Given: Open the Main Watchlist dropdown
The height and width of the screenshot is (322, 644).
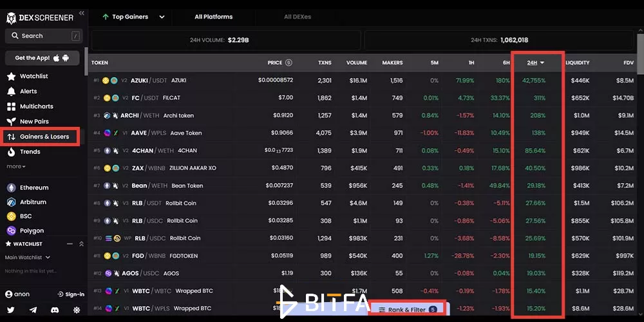Looking at the screenshot, I should click(28, 258).
